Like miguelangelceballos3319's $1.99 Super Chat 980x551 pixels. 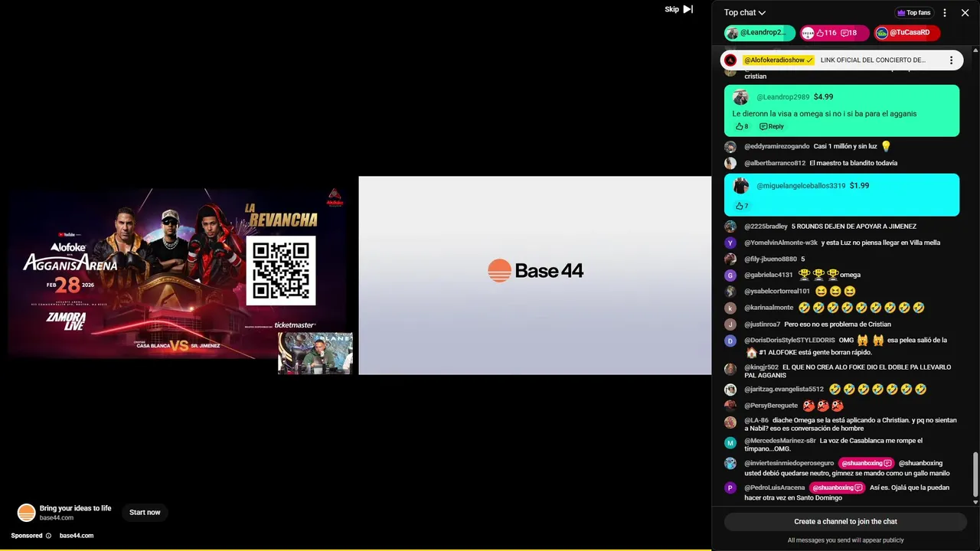[x=742, y=206]
